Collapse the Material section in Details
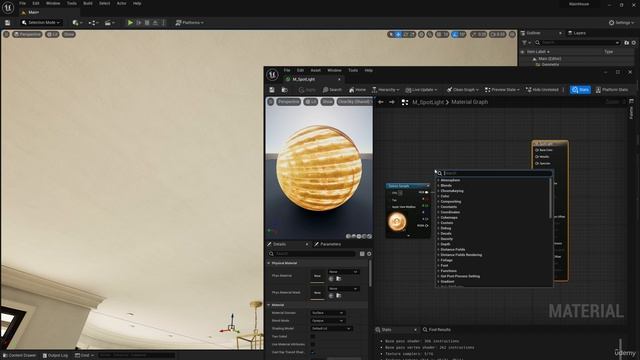This screenshot has width=640, height=360. 269,305
